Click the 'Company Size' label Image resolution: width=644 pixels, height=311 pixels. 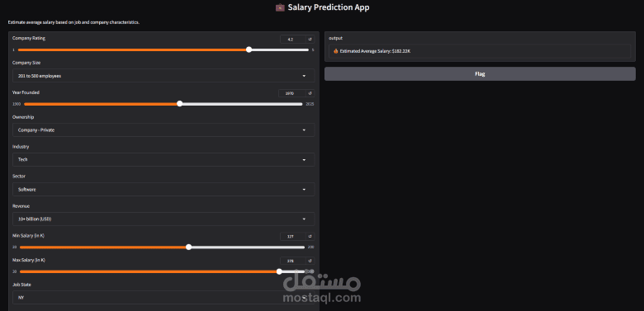pos(26,63)
